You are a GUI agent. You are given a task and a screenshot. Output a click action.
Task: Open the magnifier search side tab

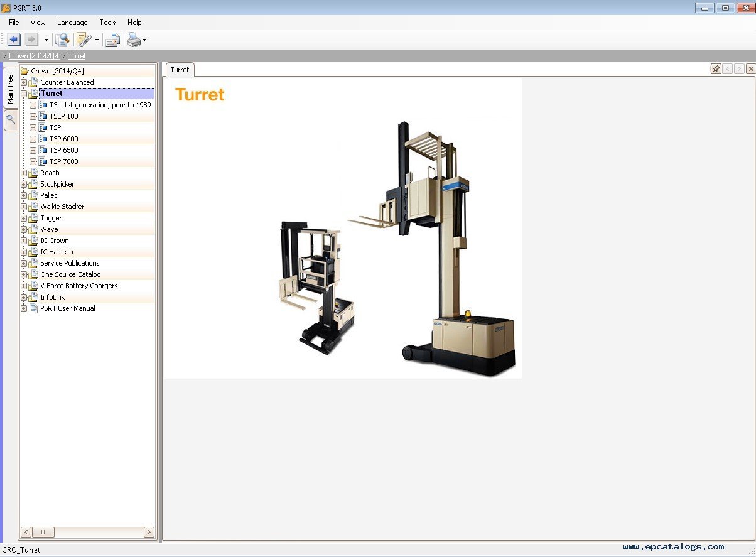pos(10,119)
